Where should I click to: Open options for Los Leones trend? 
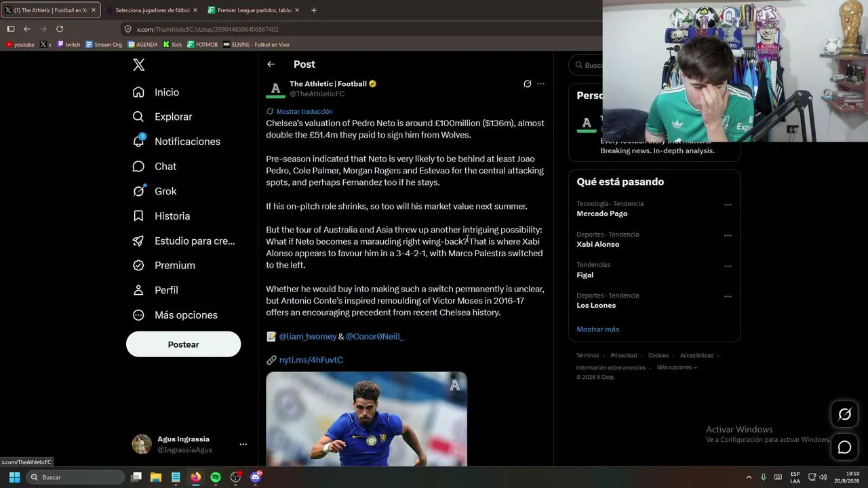728,297
